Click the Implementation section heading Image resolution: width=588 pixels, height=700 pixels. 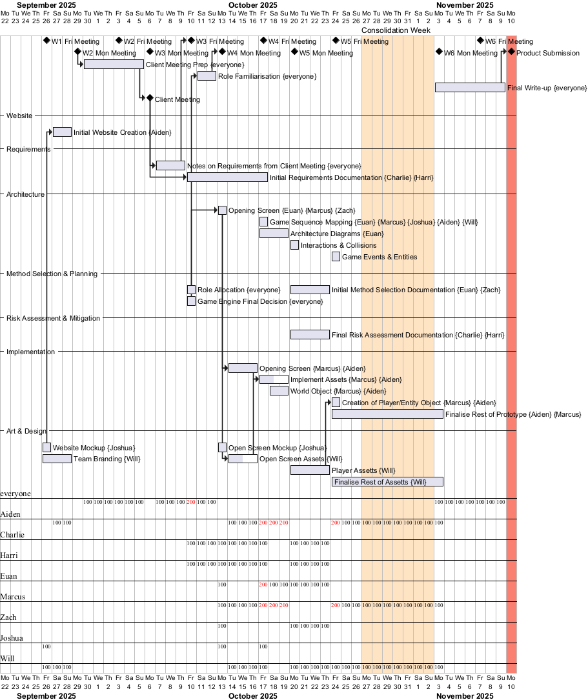click(30, 352)
